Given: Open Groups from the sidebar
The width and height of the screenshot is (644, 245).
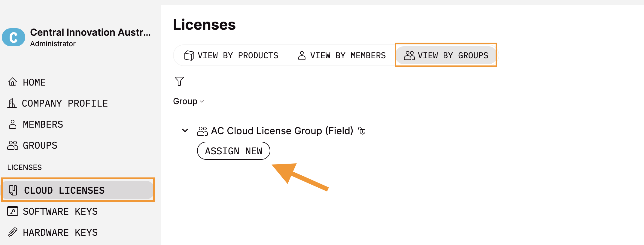Looking at the screenshot, I should point(40,145).
